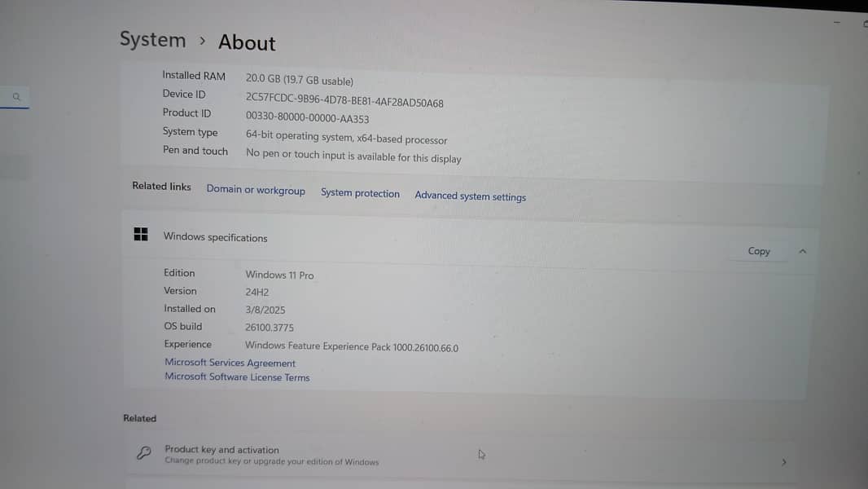The image size is (868, 489).
Task: Click the Version value 24H2
Action: coord(256,292)
